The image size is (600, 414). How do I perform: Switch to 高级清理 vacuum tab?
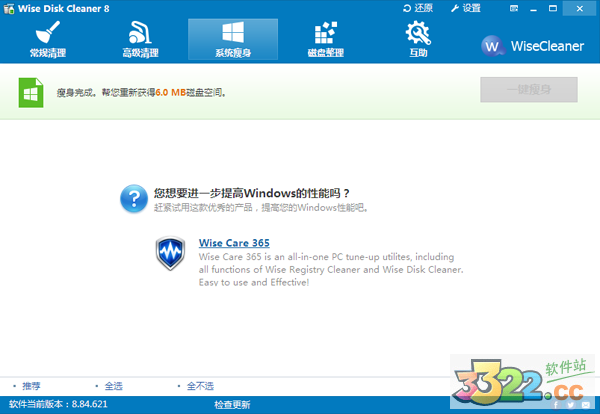(140, 39)
